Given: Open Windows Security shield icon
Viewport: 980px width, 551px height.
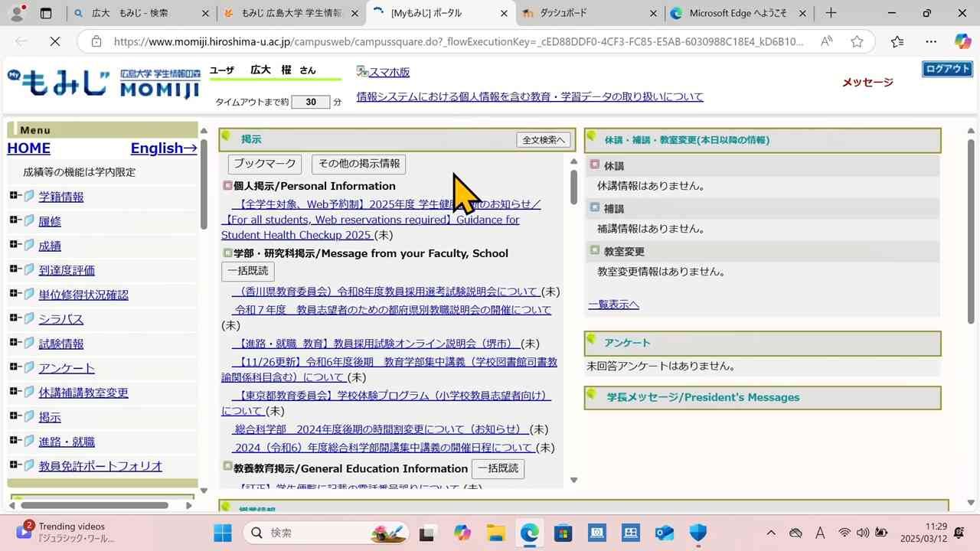Looking at the screenshot, I should point(697,533).
